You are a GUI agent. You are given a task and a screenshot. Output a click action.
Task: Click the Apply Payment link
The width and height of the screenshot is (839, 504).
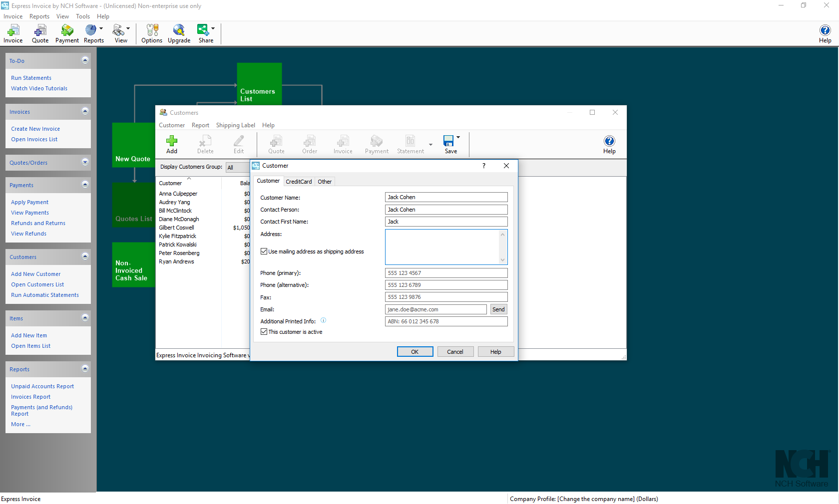click(x=30, y=202)
